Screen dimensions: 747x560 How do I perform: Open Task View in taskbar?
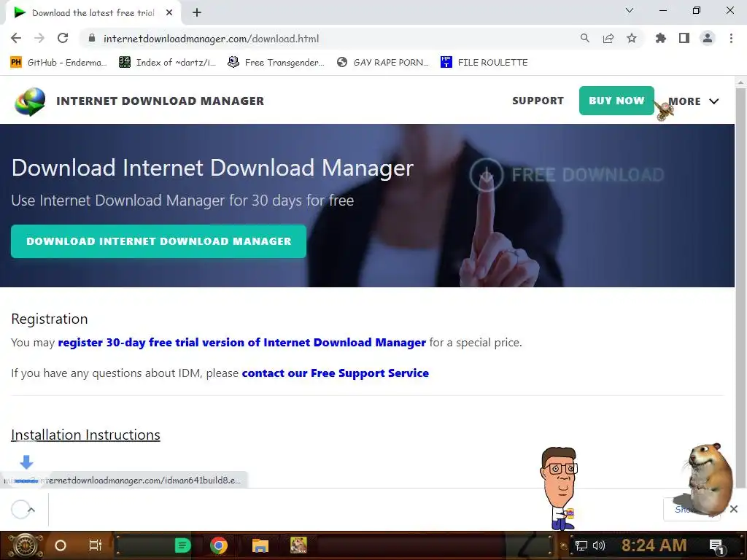pyautogui.click(x=96, y=545)
